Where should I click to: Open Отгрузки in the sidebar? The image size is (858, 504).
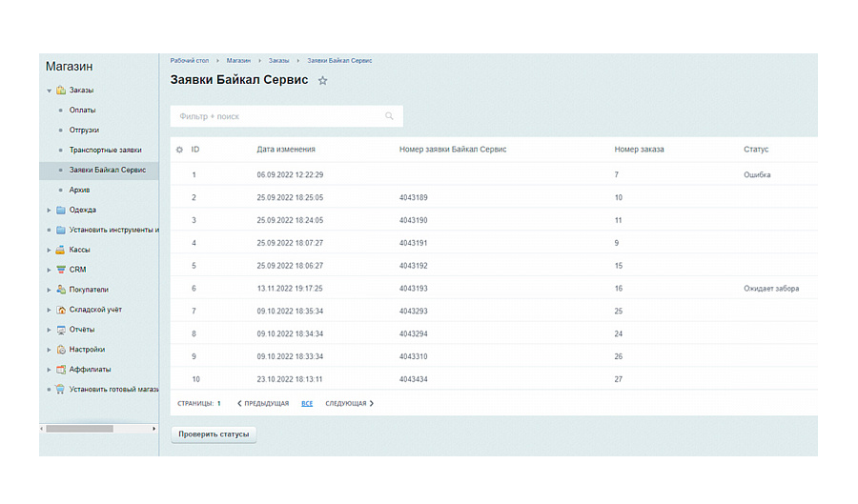(x=84, y=131)
